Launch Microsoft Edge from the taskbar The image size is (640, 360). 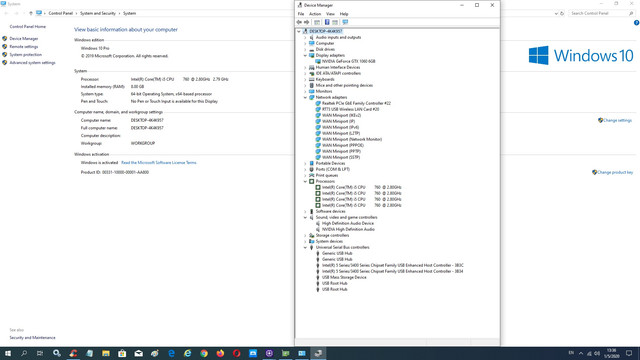171,353
